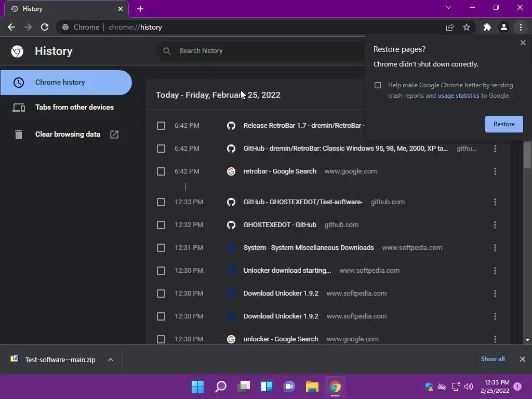532x399 pixels.
Task: Open Task View on taskbar
Action: [x=244, y=387]
